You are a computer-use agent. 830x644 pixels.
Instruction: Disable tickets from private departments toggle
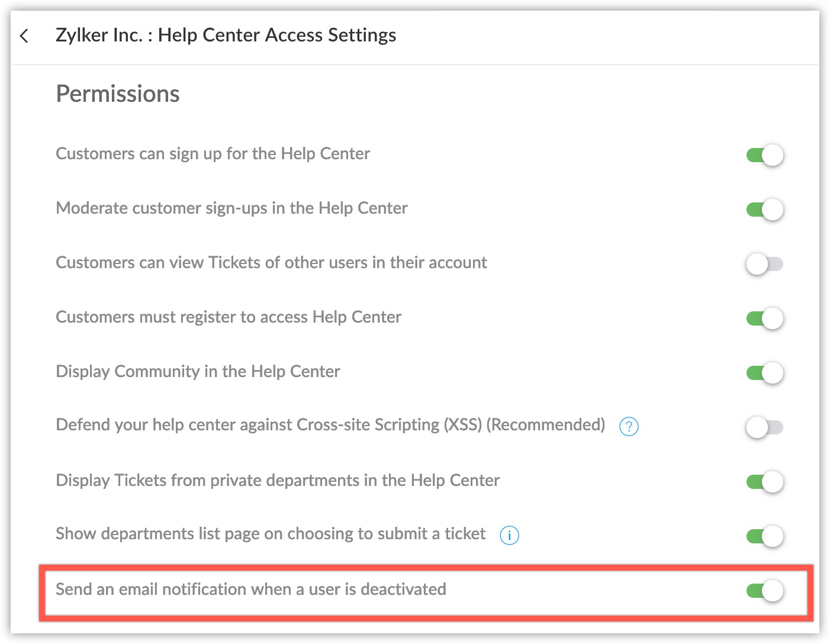click(x=764, y=481)
